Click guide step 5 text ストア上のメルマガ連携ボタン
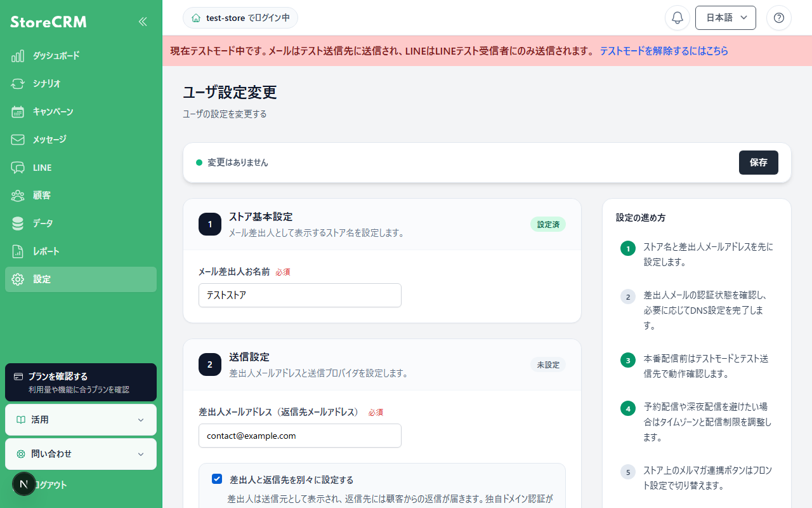 coord(709,478)
